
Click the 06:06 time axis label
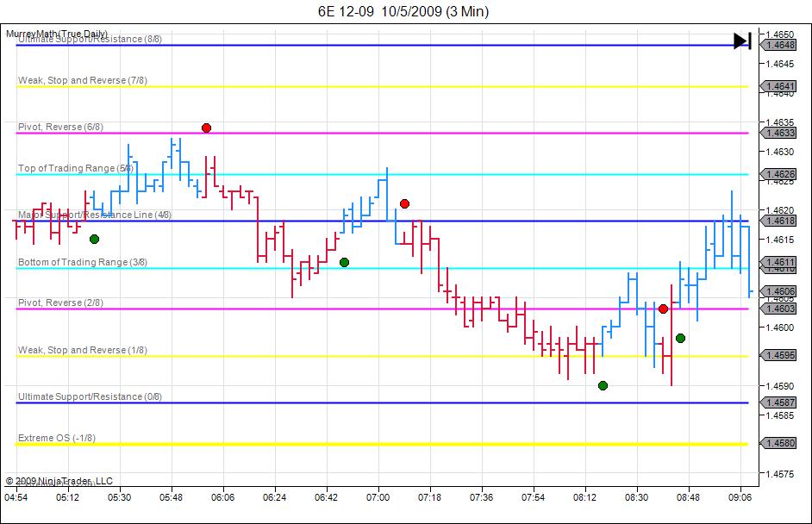223,497
